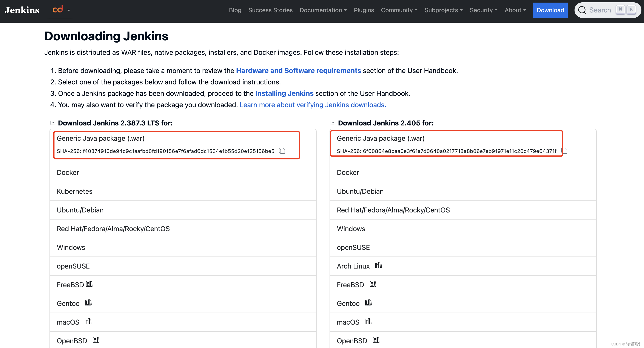Image resolution: width=644 pixels, height=348 pixels.
Task: Open Hardware and Software requirements link
Action: coord(299,71)
